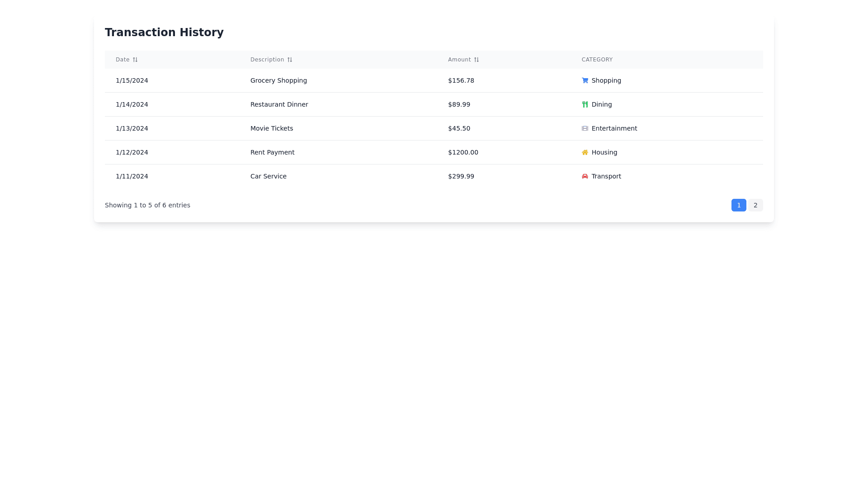Image resolution: width=868 pixels, height=488 pixels.
Task: Go to page 2
Action: 755,205
